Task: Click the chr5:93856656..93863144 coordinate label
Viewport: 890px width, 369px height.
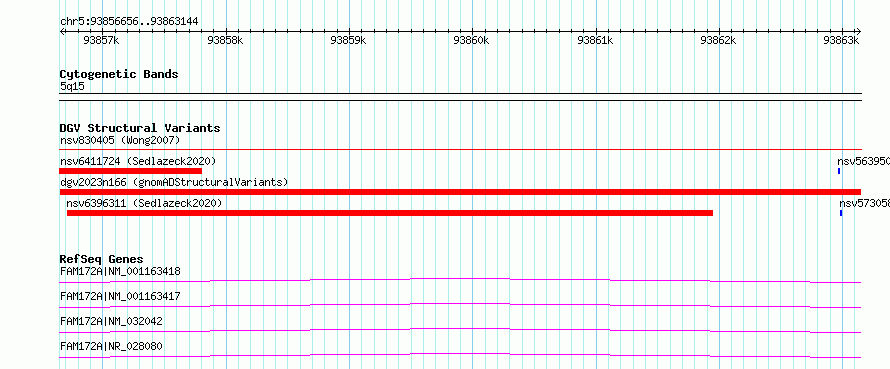Action: tap(129, 22)
